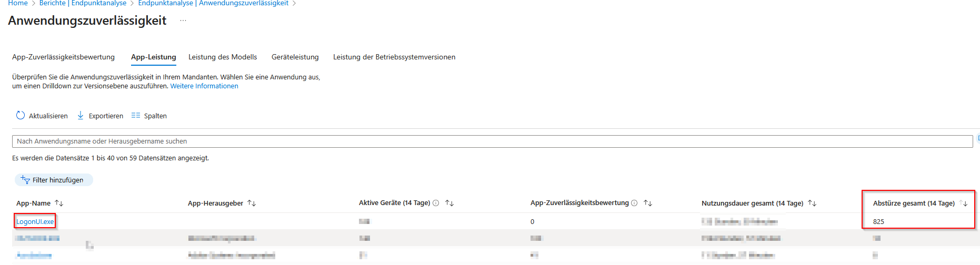Click info icon beside App-Zuverlässigkeitsbewertung header
Viewport: 980px width, 265px height.
634,203
